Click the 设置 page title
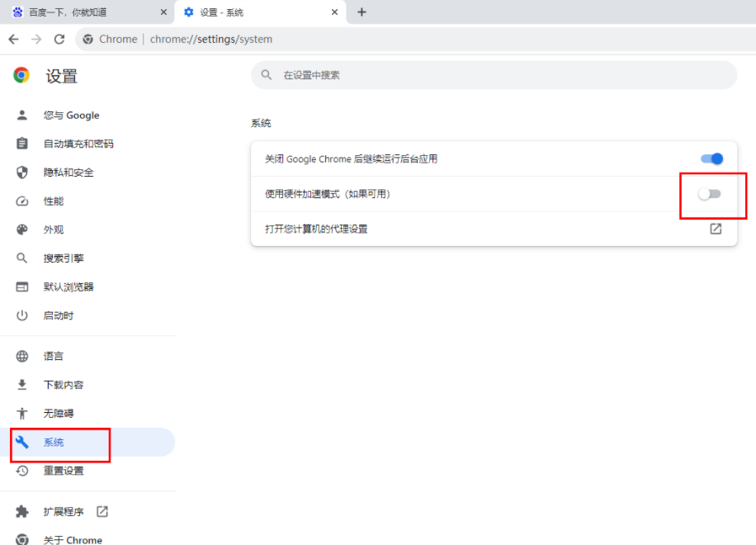The image size is (756, 545). pyautogui.click(x=61, y=76)
